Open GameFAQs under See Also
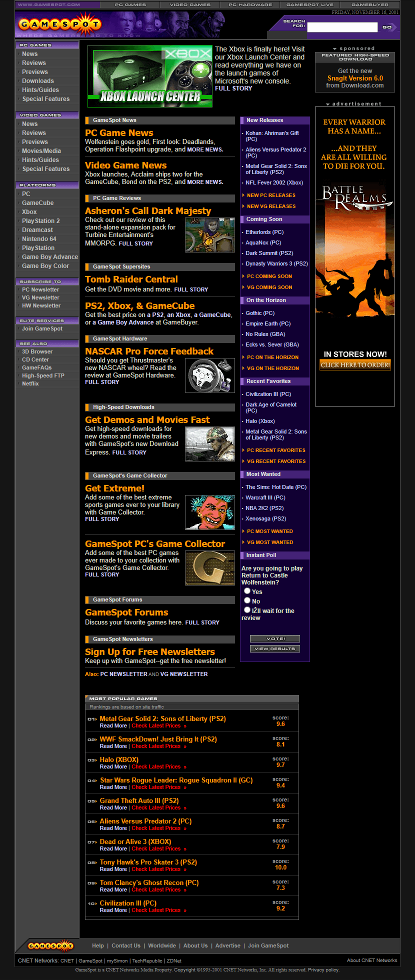The image size is (415, 980). click(x=37, y=367)
